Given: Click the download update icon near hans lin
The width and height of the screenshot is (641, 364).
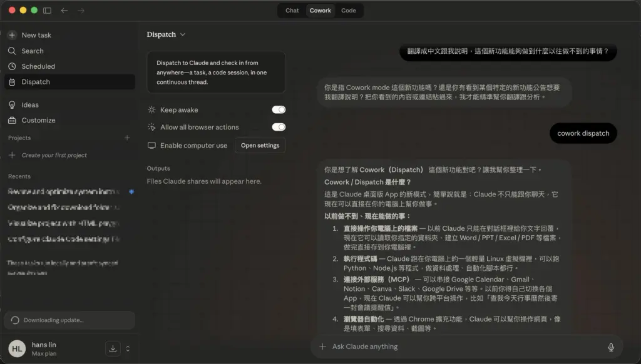Looking at the screenshot, I should click(113, 348).
